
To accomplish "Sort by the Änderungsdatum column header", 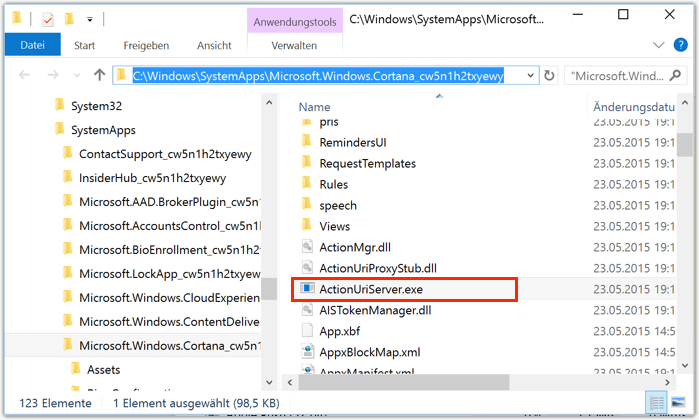I will (x=633, y=107).
